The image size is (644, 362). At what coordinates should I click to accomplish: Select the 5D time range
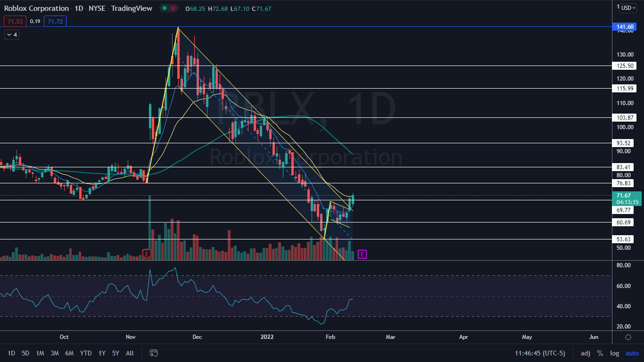[x=25, y=353]
